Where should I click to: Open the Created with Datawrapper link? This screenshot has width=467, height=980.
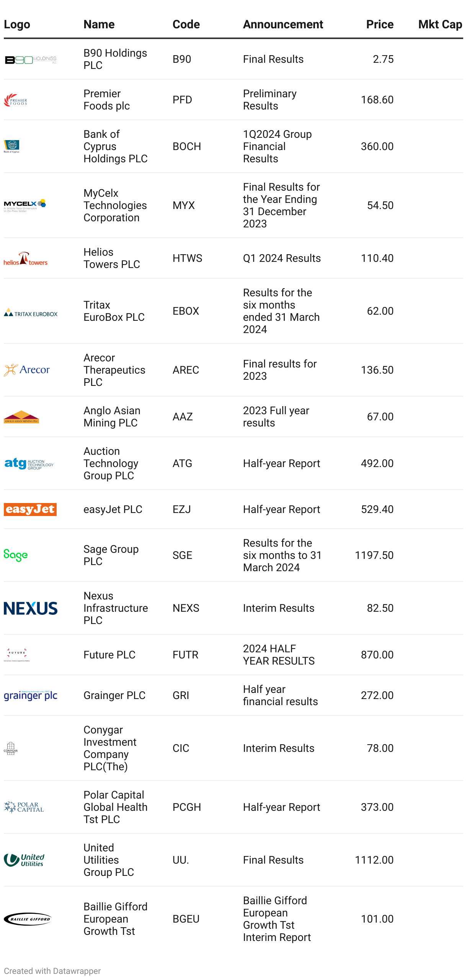click(x=52, y=971)
